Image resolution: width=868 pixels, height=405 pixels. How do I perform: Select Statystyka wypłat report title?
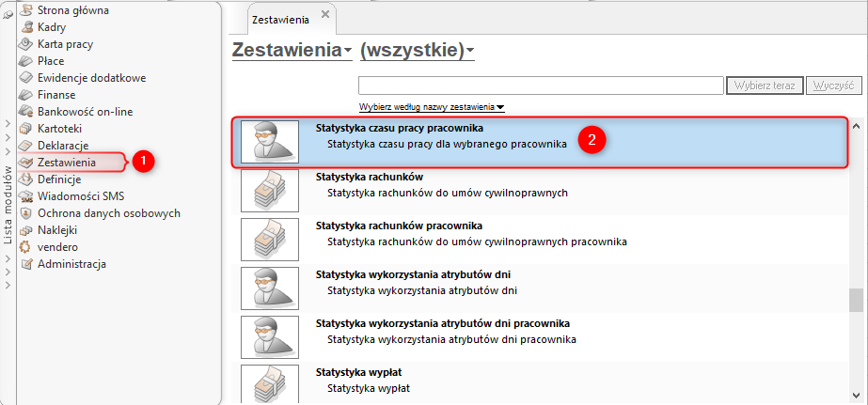[358, 372]
